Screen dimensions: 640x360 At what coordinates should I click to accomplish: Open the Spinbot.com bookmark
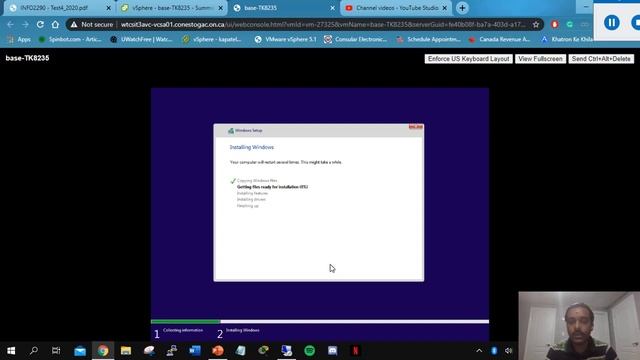coord(70,39)
